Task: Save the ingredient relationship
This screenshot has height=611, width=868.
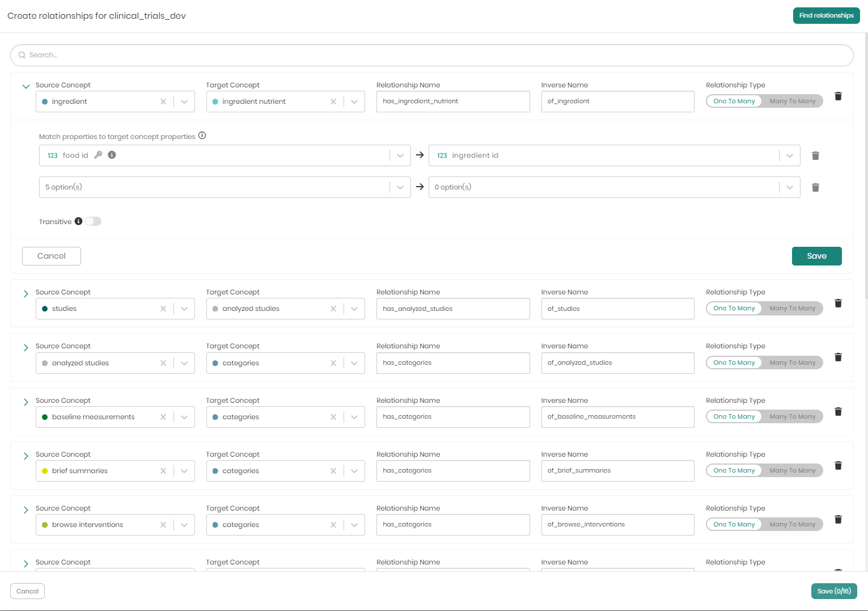Action: (816, 256)
